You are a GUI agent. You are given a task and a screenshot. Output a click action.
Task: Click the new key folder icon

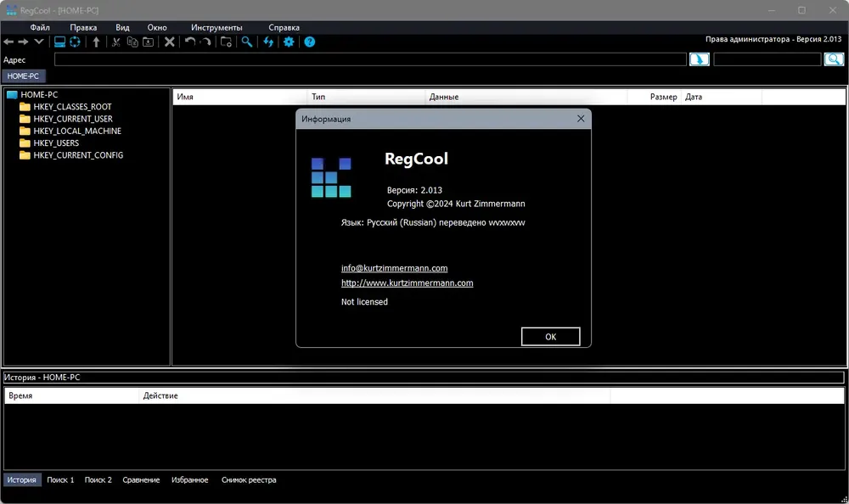coord(227,42)
